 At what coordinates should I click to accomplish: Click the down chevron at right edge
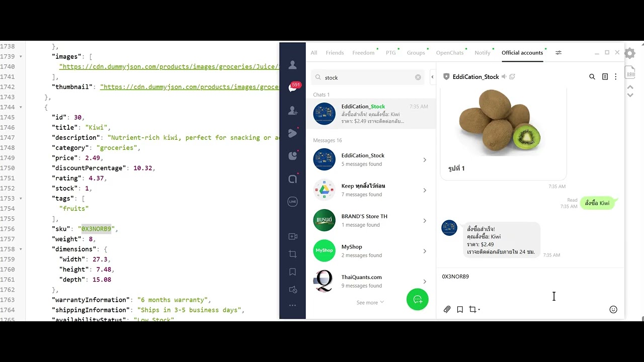point(630,95)
